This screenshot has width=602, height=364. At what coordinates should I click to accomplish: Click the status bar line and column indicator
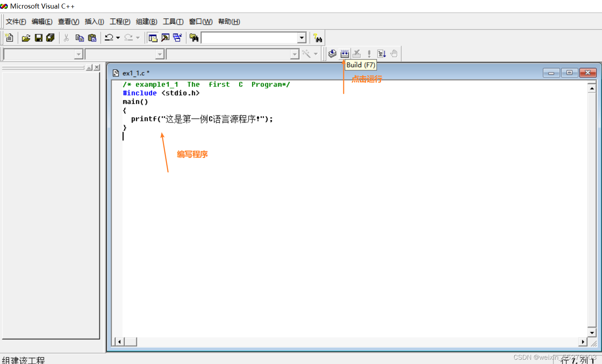pyautogui.click(x=577, y=360)
